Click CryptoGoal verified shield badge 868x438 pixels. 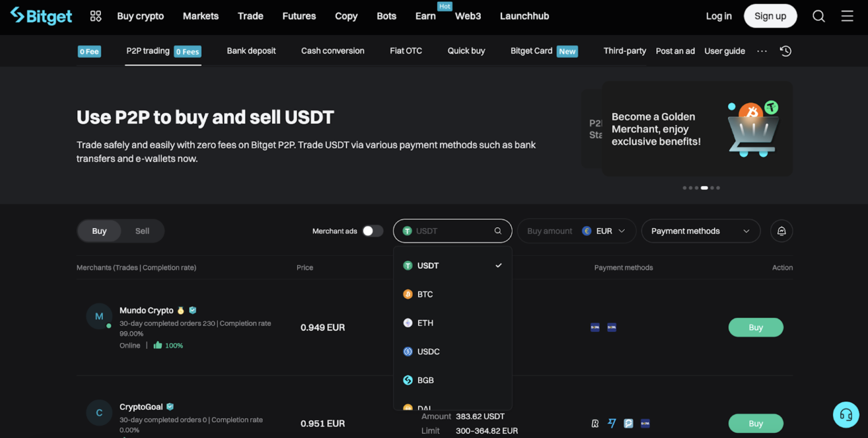point(170,406)
